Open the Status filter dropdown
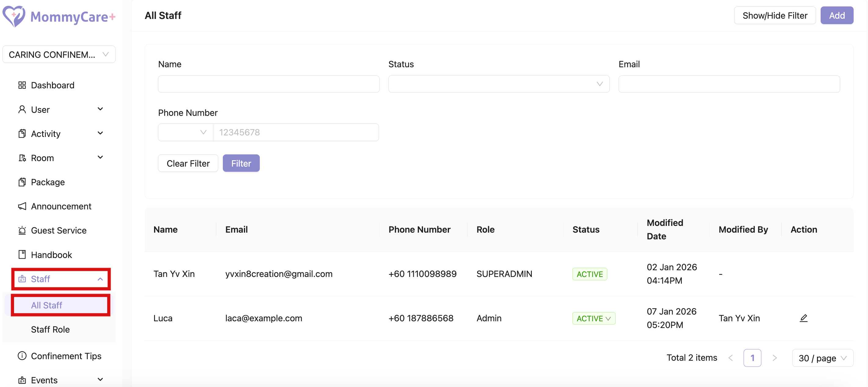 point(498,84)
